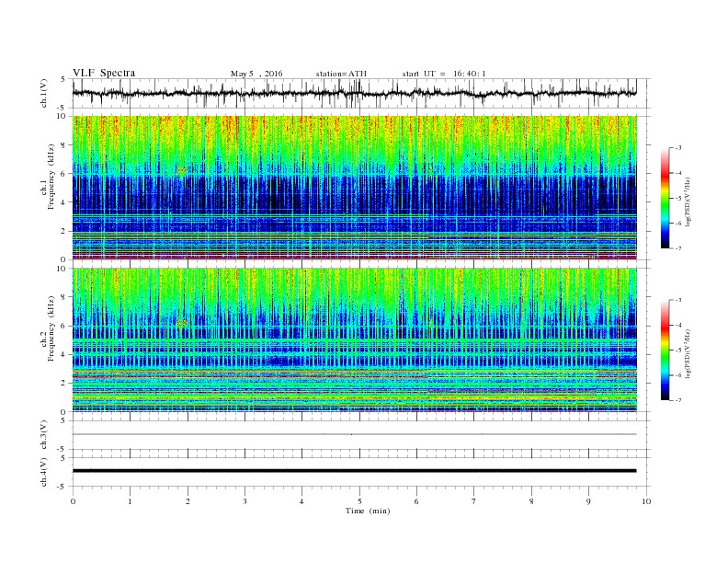Click time axis tick label "3"
The width and height of the screenshot is (728, 563).
click(x=245, y=501)
